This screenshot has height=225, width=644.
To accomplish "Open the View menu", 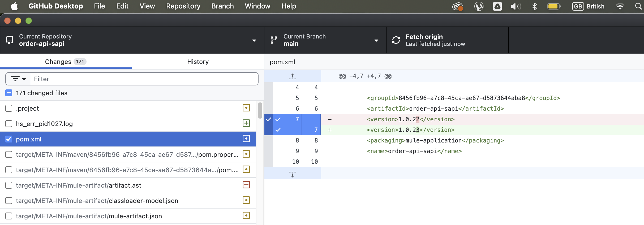I will [147, 6].
